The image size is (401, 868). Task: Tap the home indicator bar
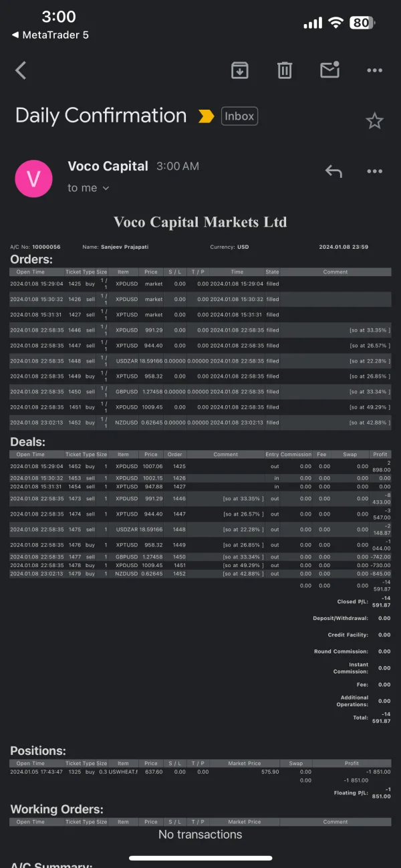pyautogui.click(x=200, y=858)
